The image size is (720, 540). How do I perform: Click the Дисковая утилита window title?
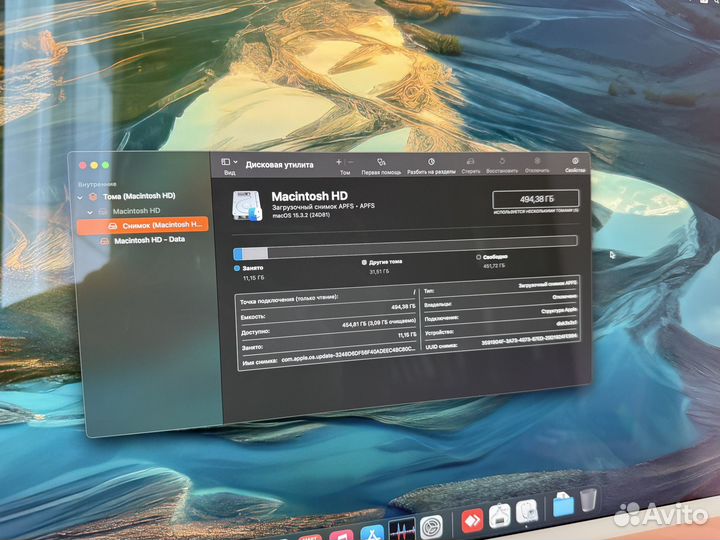click(x=279, y=164)
